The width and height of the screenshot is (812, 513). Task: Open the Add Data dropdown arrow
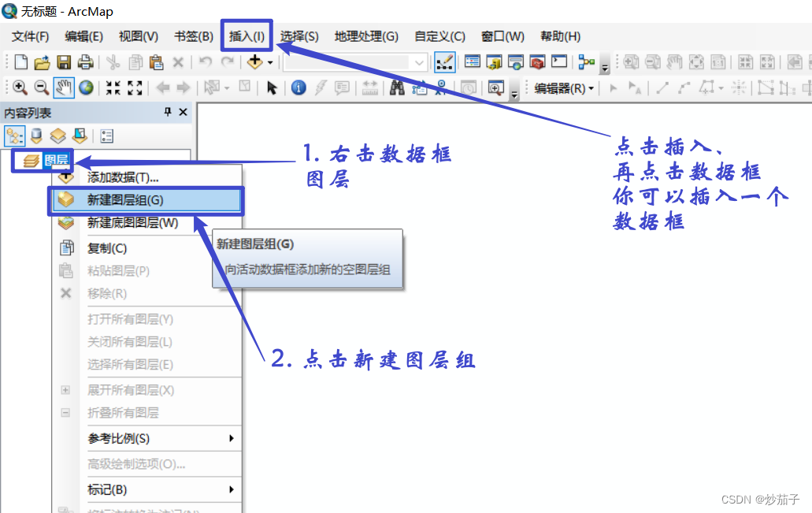pos(270,63)
